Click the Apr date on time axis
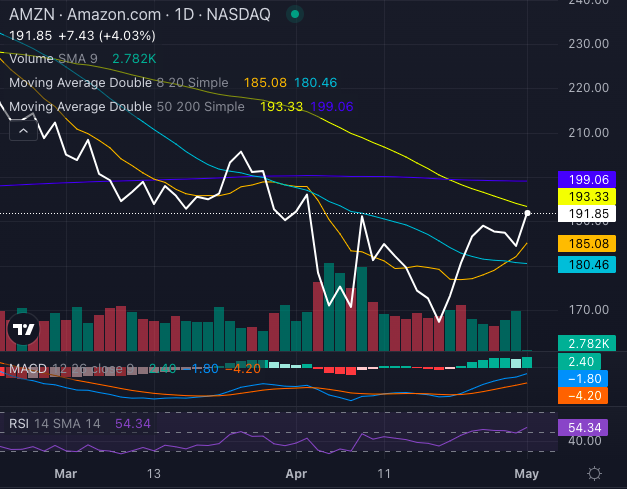This screenshot has width=627, height=489. pyautogui.click(x=296, y=474)
